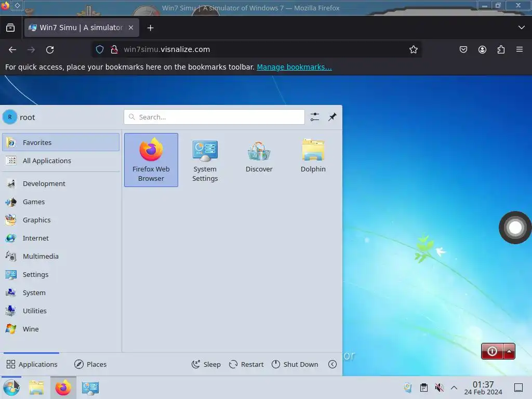This screenshot has width=532, height=399.
Task: Click the Shut Down button
Action: click(x=295, y=364)
